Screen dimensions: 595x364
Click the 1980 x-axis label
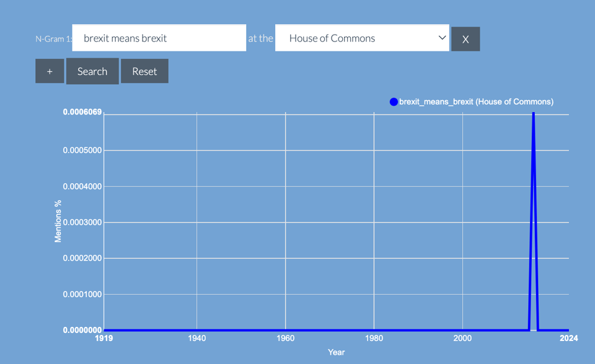tap(374, 338)
